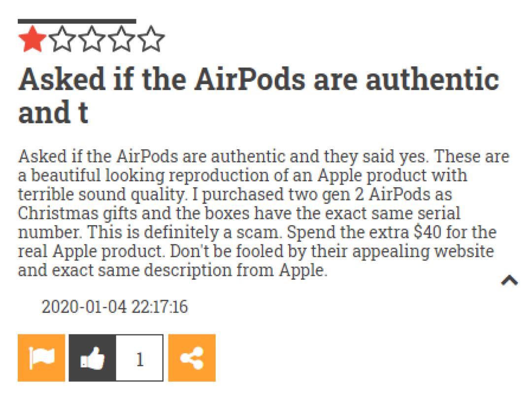Select the fifth rating star

[152, 40]
